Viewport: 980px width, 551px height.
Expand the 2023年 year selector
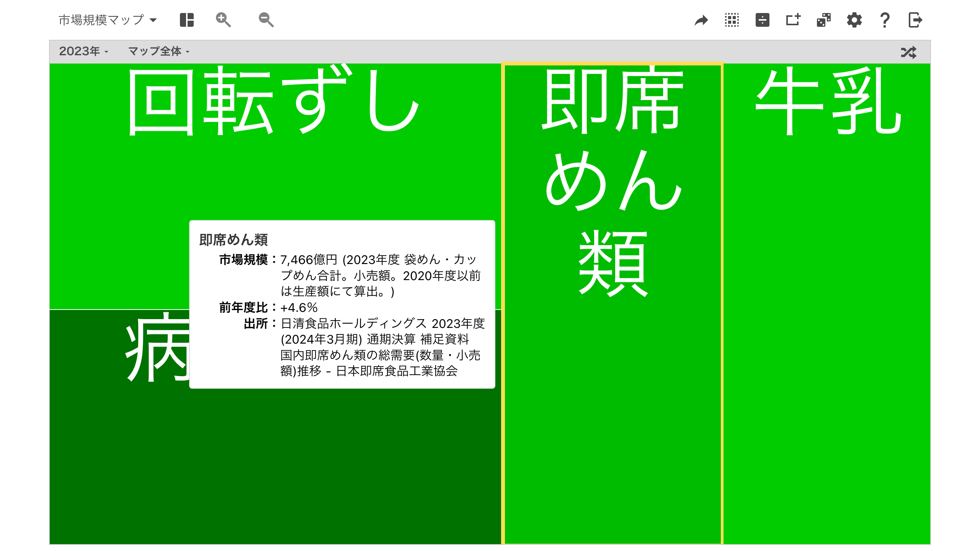(x=83, y=51)
